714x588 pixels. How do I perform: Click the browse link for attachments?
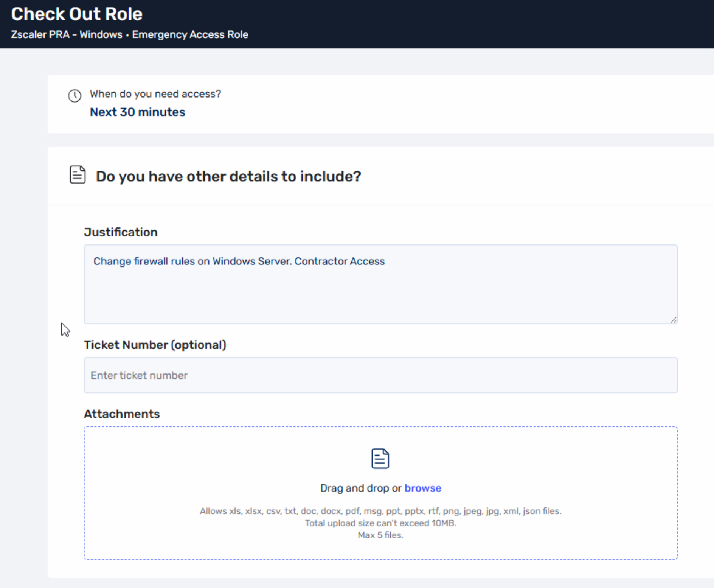pos(423,488)
